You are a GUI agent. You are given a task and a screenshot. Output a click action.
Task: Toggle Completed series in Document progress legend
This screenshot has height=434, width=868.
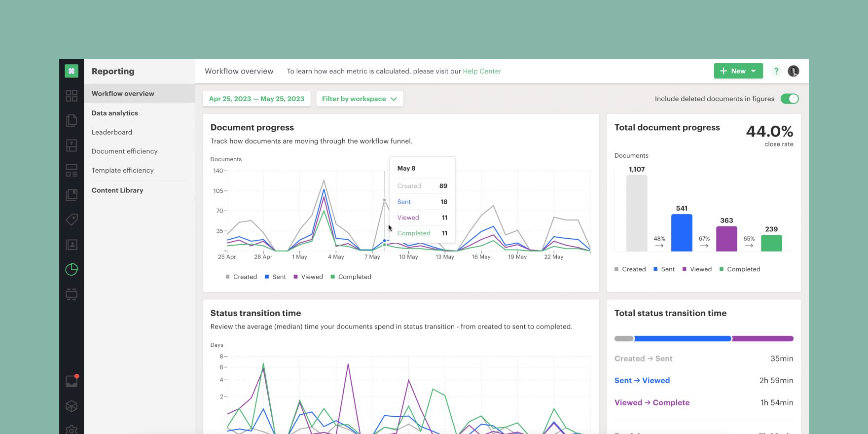[351, 277]
